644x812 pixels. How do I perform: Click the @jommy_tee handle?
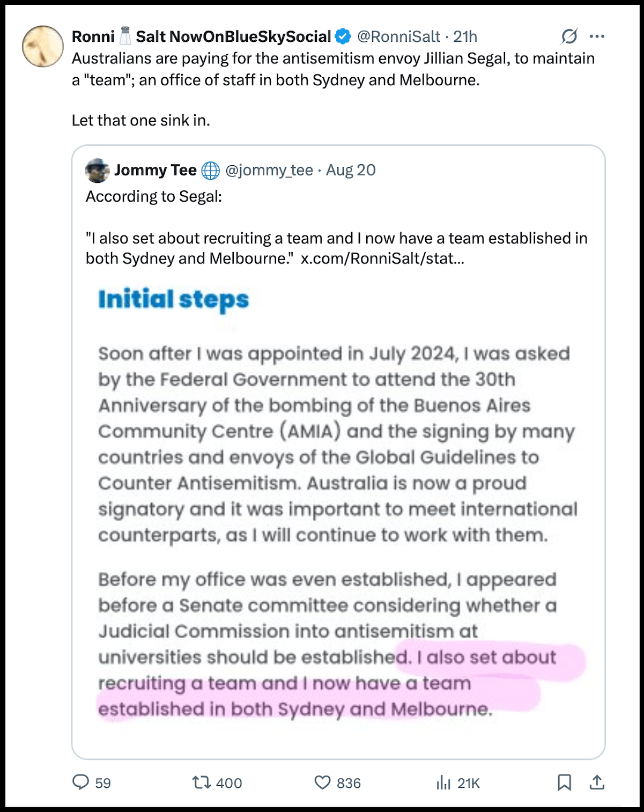269,170
